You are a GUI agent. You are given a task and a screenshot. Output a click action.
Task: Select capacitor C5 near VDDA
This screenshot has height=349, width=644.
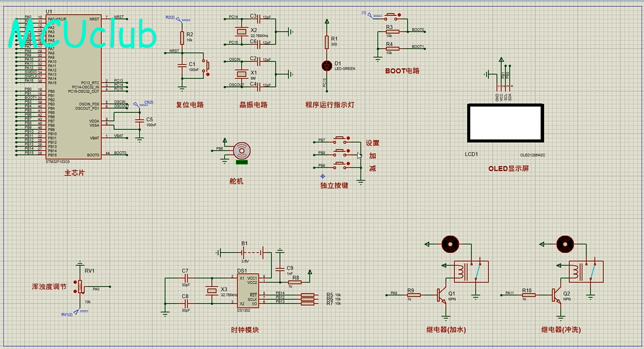(140, 120)
